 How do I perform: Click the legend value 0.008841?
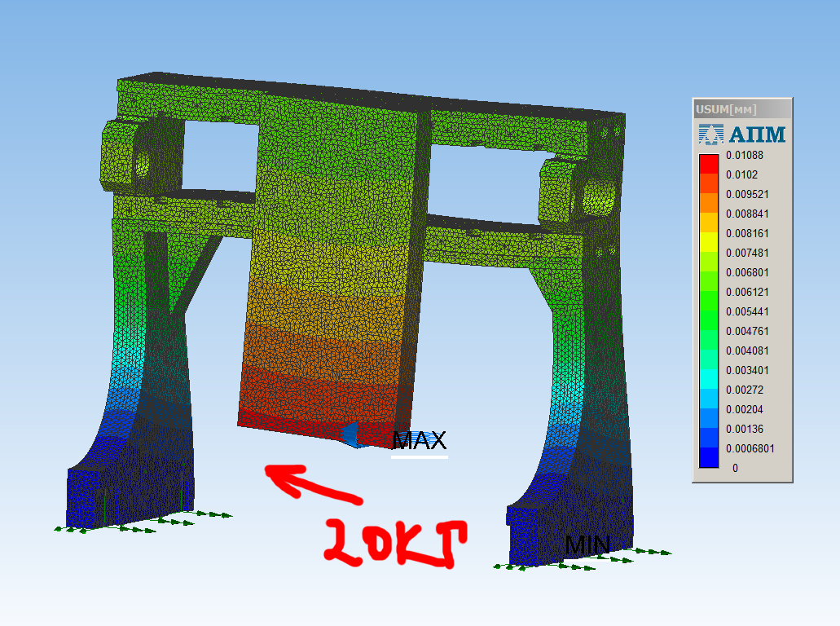point(747,214)
